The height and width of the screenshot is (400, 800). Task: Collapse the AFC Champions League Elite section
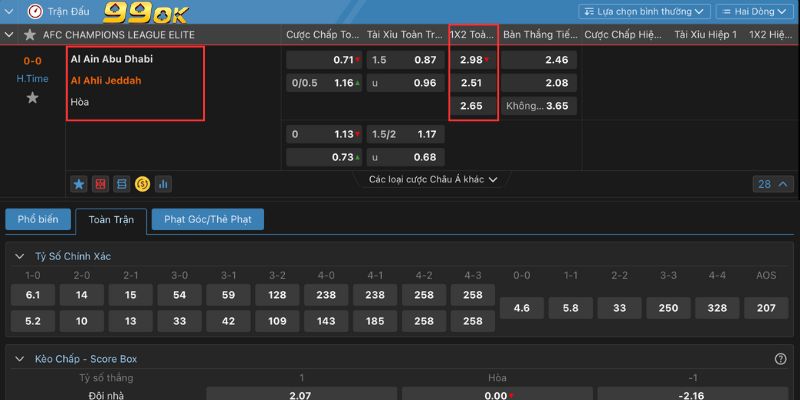tap(10, 35)
